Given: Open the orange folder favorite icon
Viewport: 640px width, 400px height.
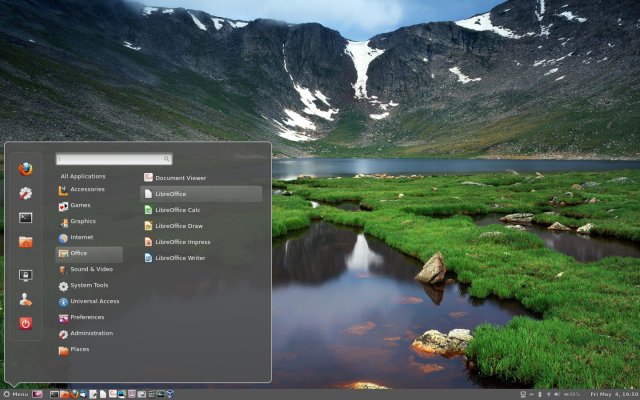Looking at the screenshot, I should coord(26,241).
